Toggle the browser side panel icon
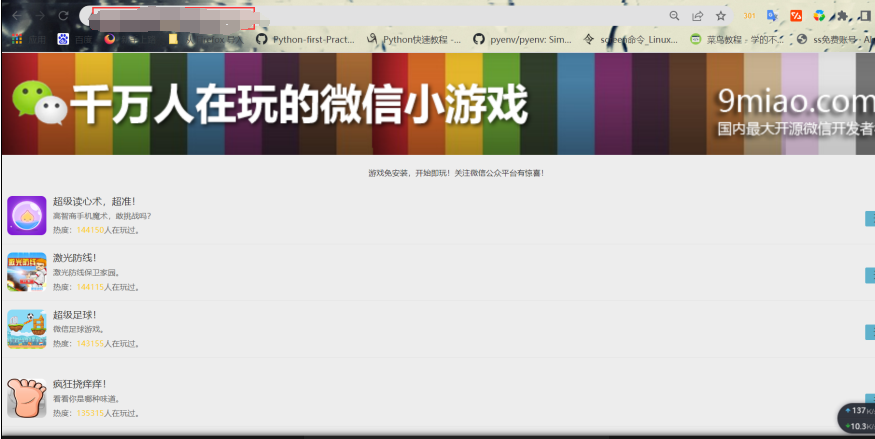 pos(865,16)
